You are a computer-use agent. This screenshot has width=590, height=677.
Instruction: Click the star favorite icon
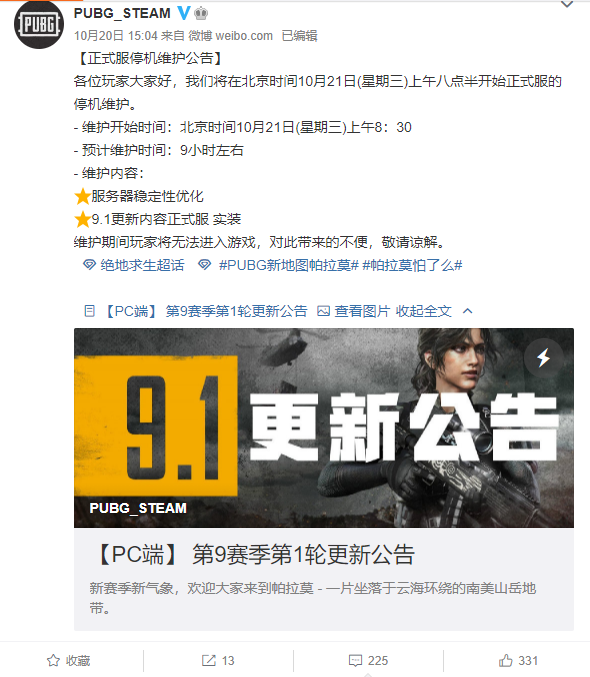click(x=53, y=660)
